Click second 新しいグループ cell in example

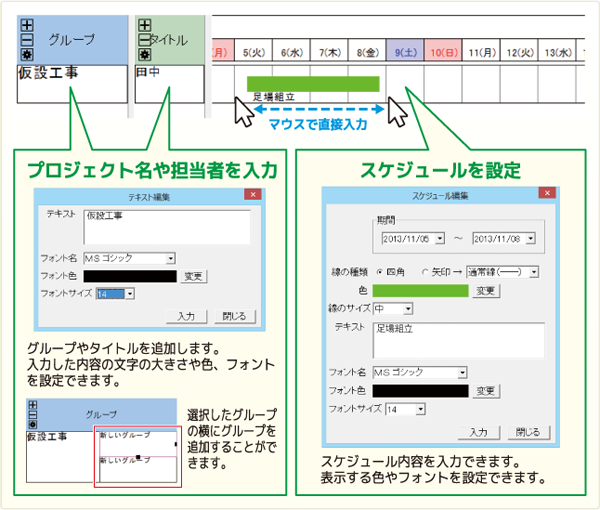pos(138,469)
